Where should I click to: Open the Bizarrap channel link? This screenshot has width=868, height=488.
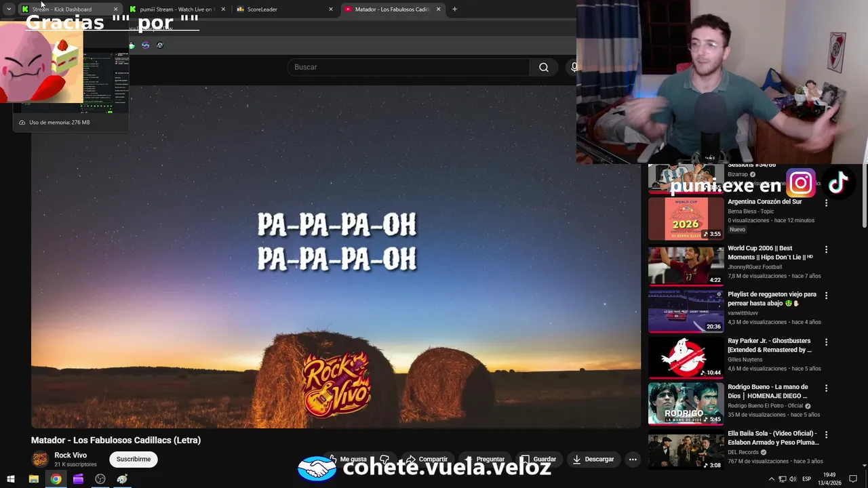[x=738, y=174]
